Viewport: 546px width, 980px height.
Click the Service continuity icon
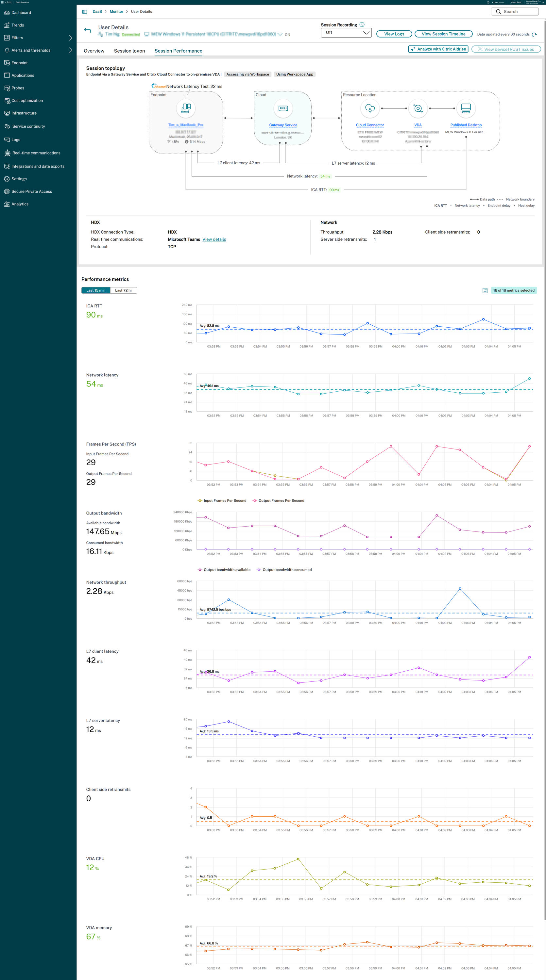click(x=7, y=126)
